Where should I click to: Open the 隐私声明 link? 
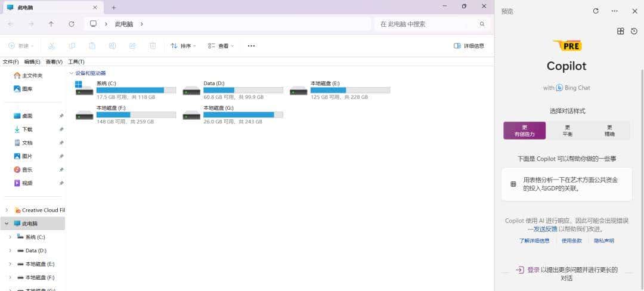[x=603, y=241]
